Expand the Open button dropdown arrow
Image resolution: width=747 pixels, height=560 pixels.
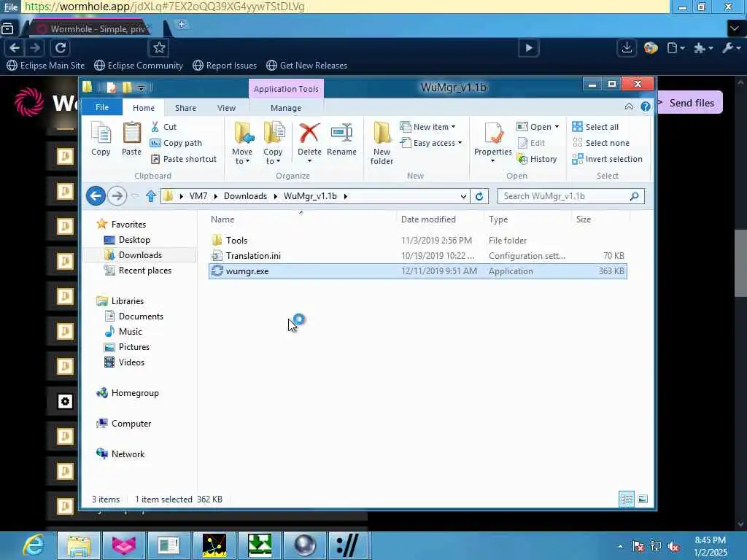[x=557, y=127]
